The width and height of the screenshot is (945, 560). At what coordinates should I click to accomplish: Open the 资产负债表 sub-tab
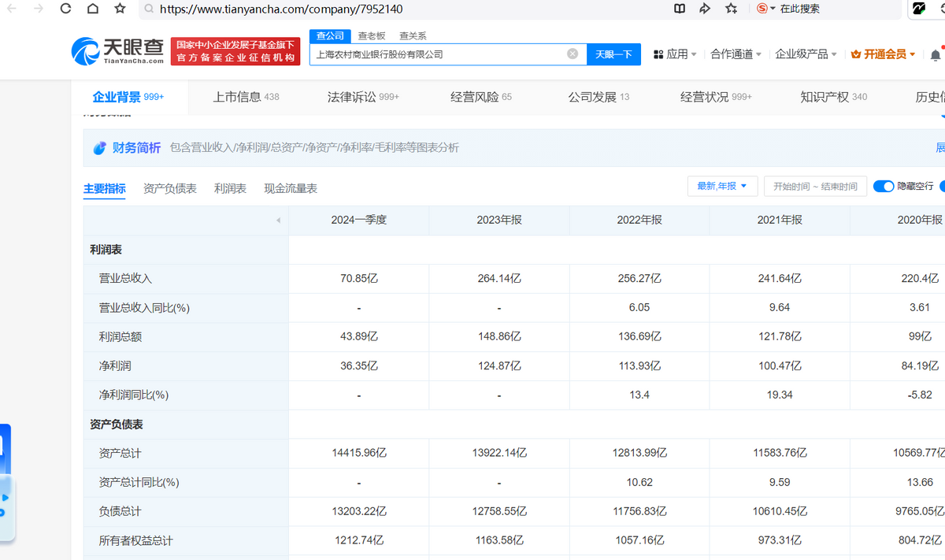170,188
